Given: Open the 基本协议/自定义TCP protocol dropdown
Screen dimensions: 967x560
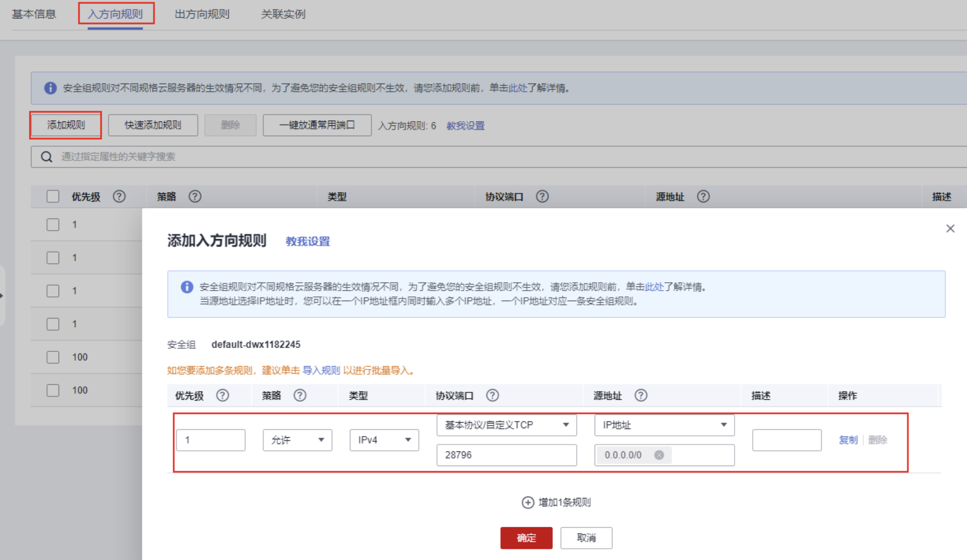Looking at the screenshot, I should (506, 425).
